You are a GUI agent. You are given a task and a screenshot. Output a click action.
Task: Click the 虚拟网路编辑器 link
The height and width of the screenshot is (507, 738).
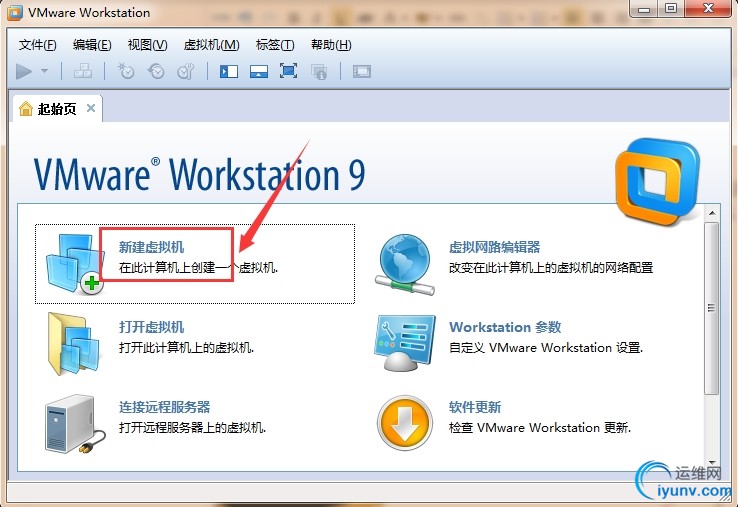[495, 247]
